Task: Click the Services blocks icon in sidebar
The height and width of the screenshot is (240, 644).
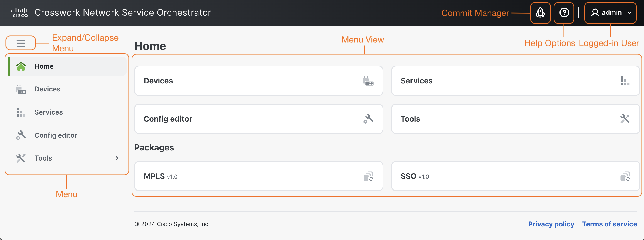Action: [21, 112]
